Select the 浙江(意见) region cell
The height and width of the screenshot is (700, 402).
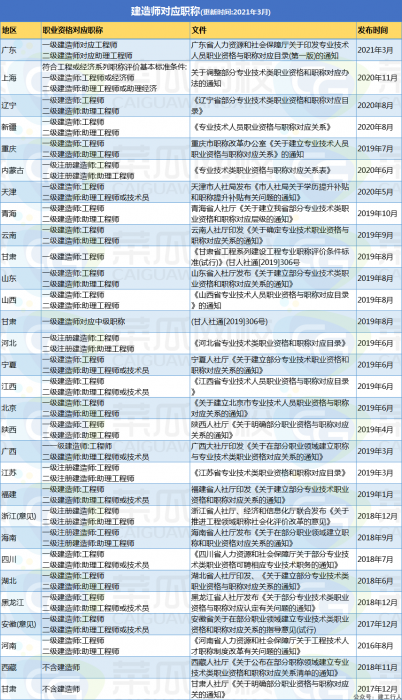[21, 516]
